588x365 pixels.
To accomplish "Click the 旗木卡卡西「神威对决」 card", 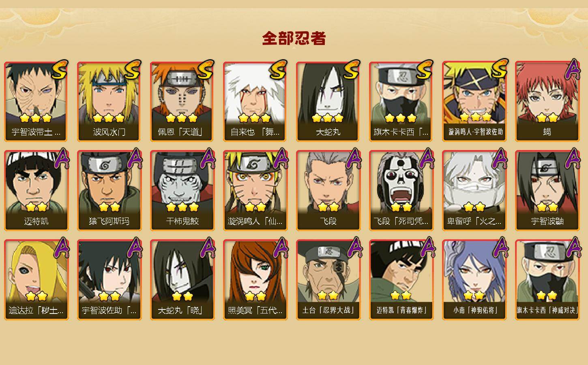I will [x=547, y=280].
